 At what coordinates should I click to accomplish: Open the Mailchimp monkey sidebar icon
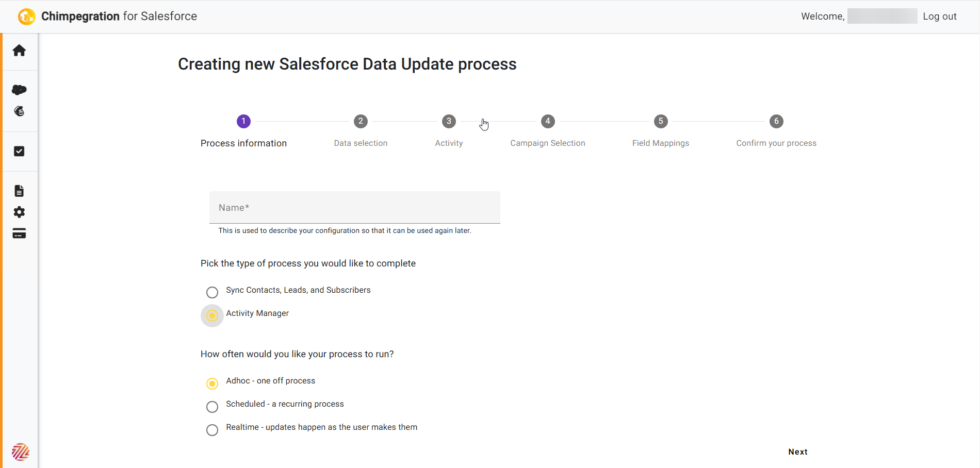coord(19,111)
